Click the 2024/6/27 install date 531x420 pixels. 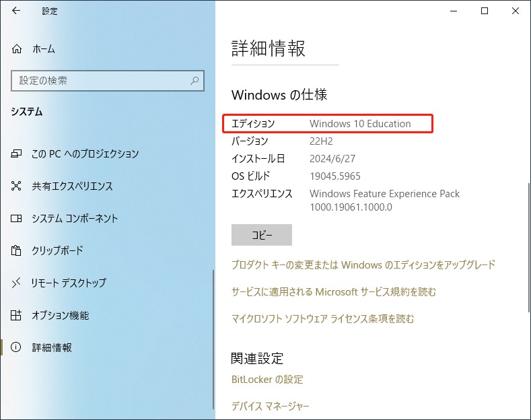click(332, 159)
